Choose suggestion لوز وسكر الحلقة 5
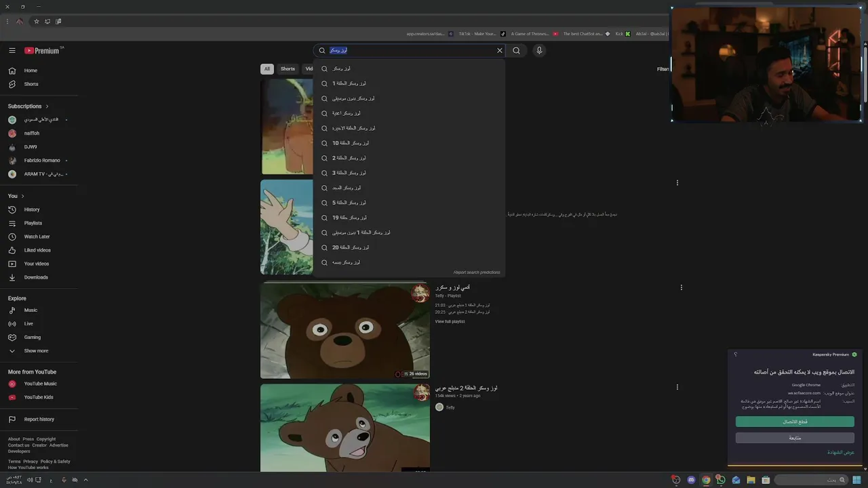This screenshot has width=868, height=488. [409, 203]
